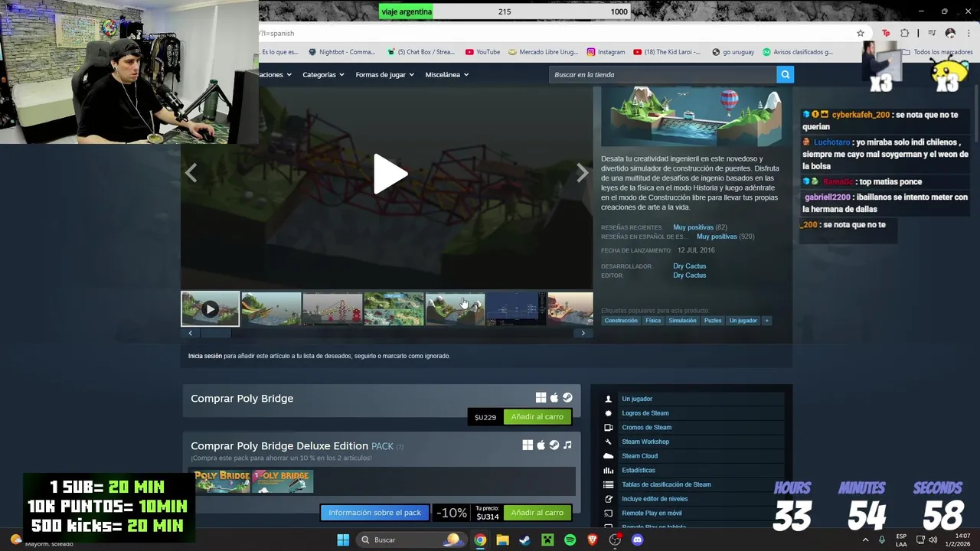Click Información sobre el pack button
The height and width of the screenshot is (551, 980).
coord(375,513)
